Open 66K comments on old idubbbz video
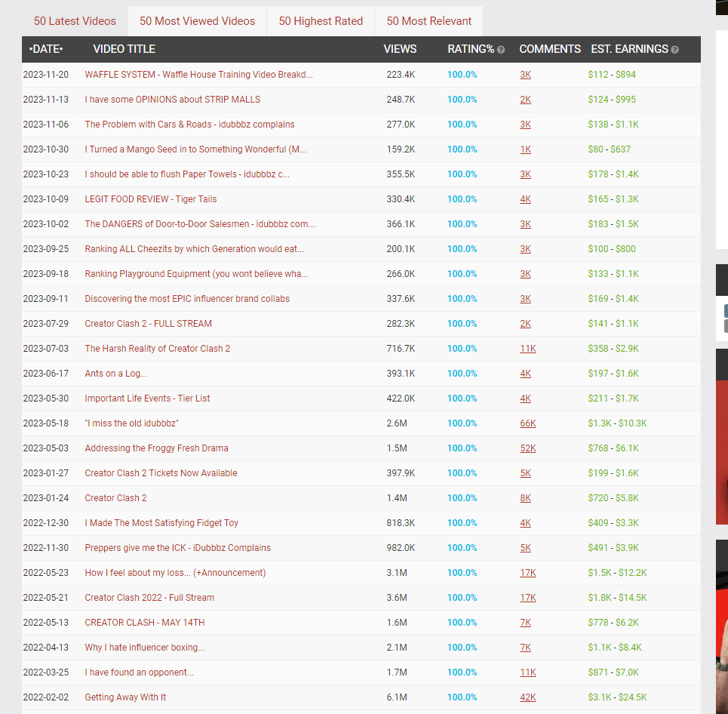Viewport: 728px width, 714px height. coord(528,423)
